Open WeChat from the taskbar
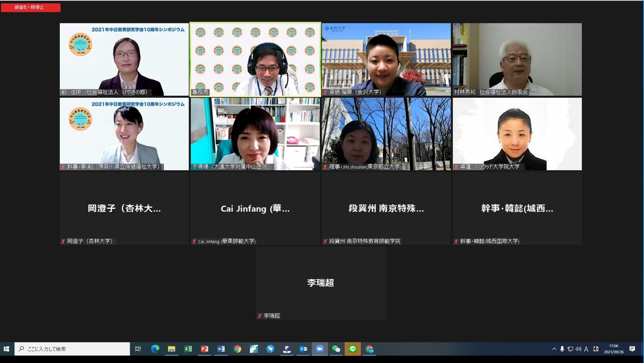This screenshot has width=644, height=363. (x=336, y=349)
